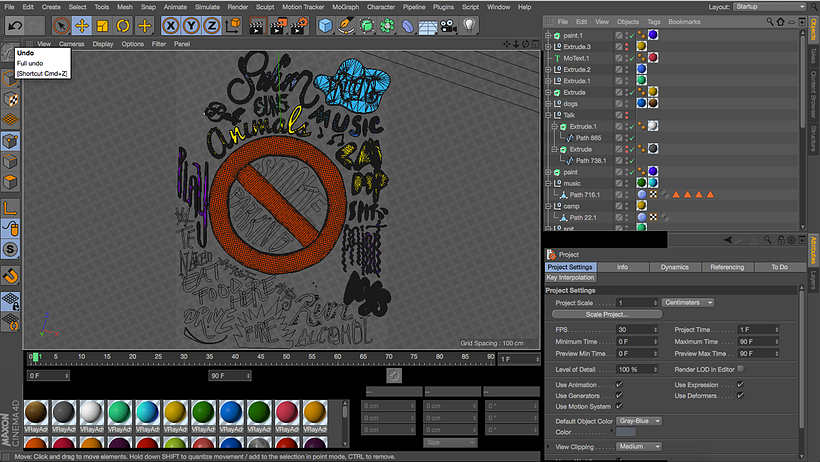Click the Level of Detail field
This screenshot has width=820, height=462.
click(x=637, y=369)
